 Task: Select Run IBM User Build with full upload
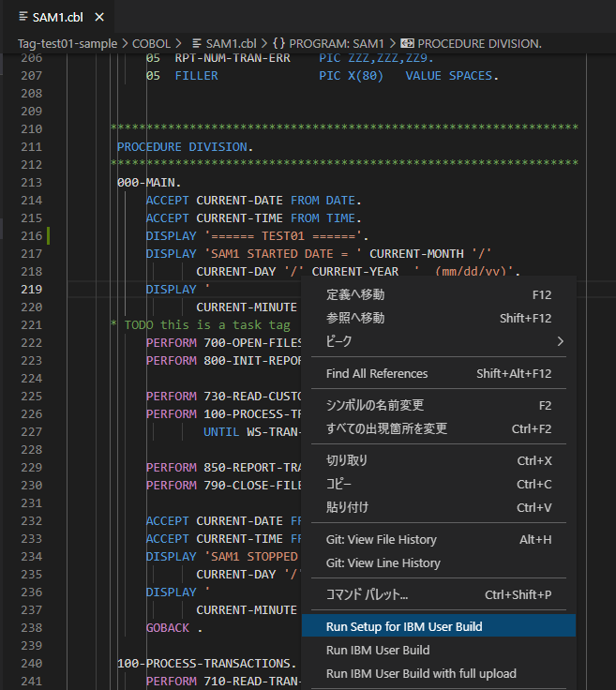point(439,673)
